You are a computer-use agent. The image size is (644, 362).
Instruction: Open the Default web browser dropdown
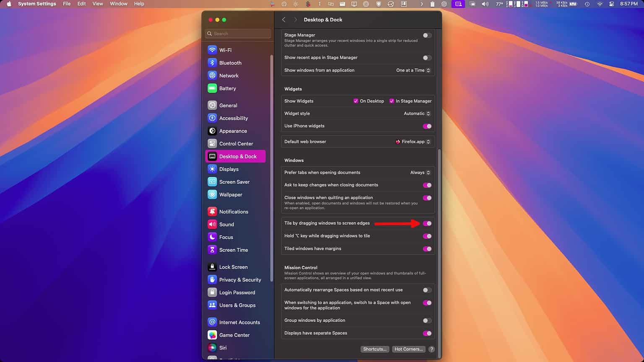[413, 141]
